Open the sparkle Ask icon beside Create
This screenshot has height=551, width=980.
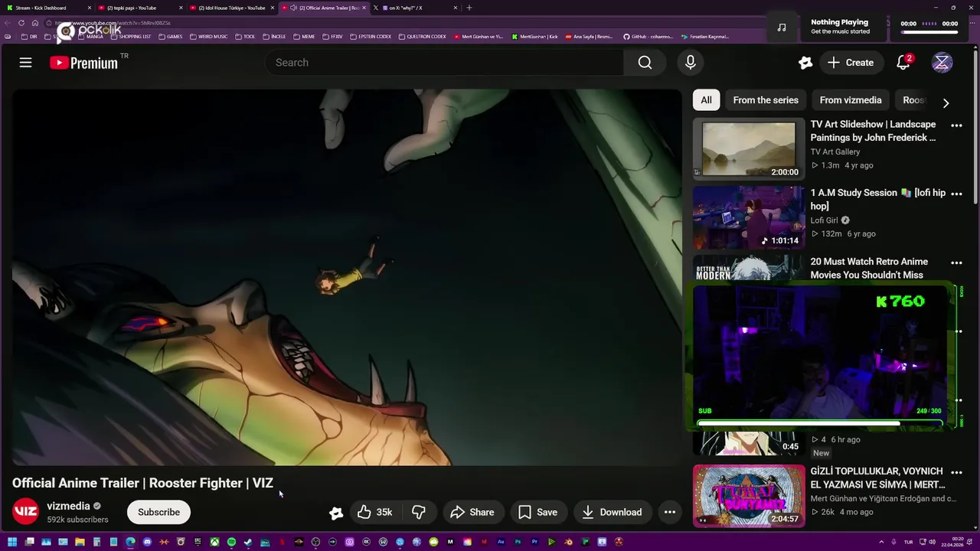tap(805, 63)
